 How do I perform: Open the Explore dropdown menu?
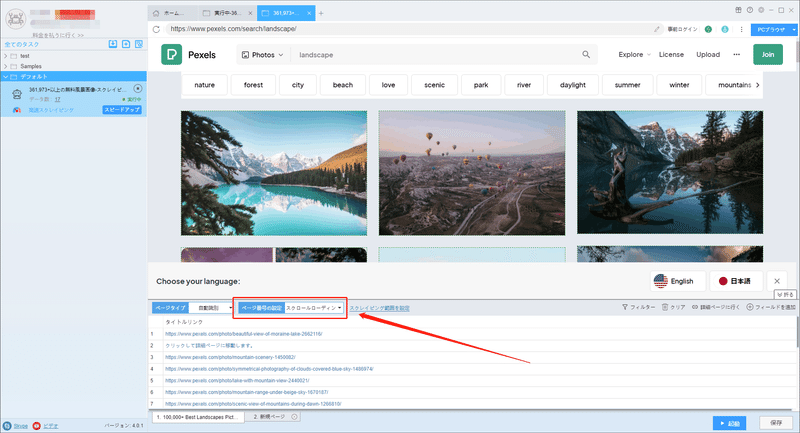pyautogui.click(x=634, y=55)
